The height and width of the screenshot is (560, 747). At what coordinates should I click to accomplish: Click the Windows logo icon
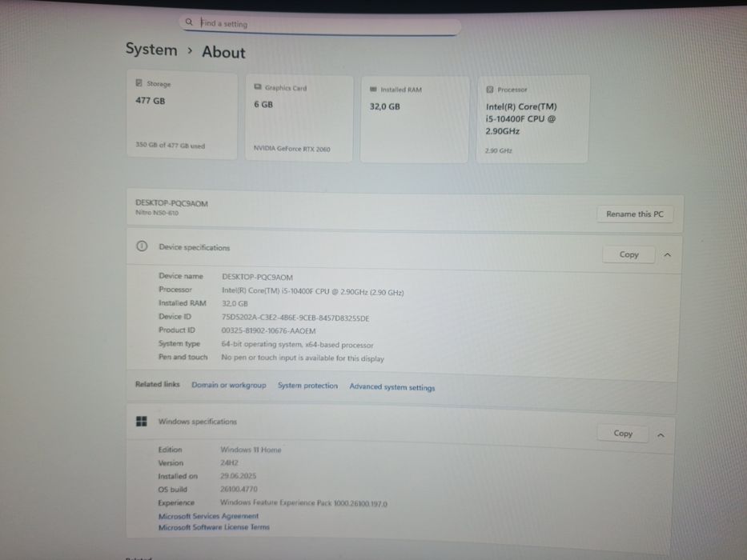tap(142, 421)
